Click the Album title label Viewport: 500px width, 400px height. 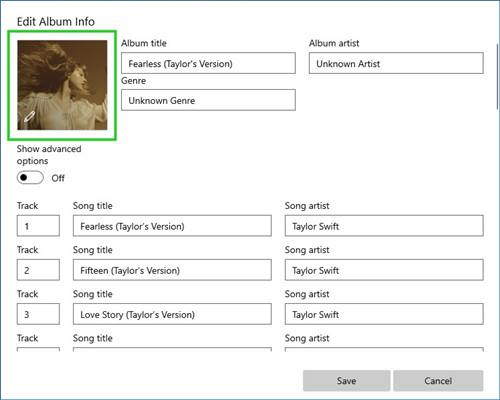point(144,43)
